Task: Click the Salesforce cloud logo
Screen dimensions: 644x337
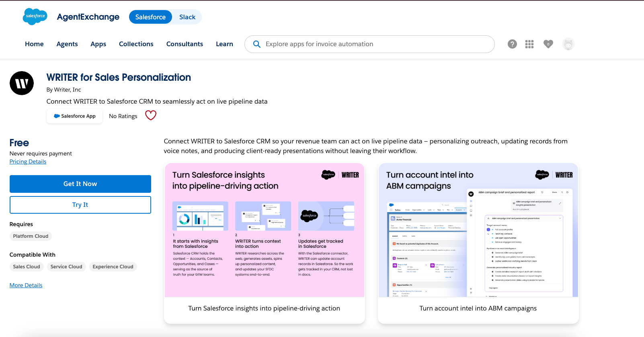Action: point(35,16)
